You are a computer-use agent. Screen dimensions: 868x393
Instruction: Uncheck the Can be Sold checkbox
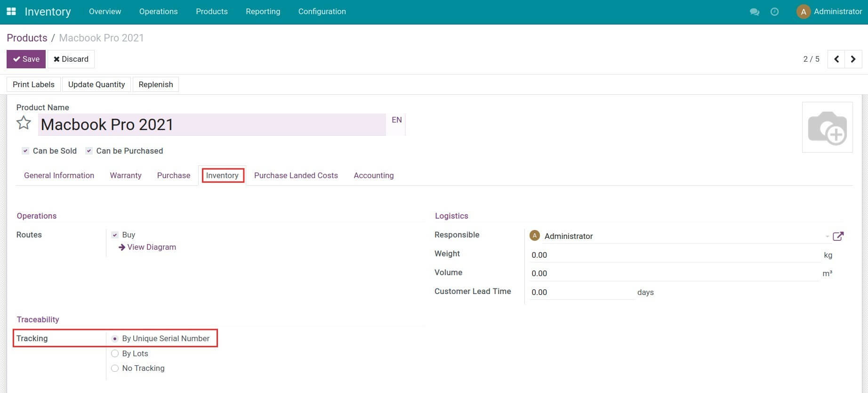pyautogui.click(x=25, y=151)
